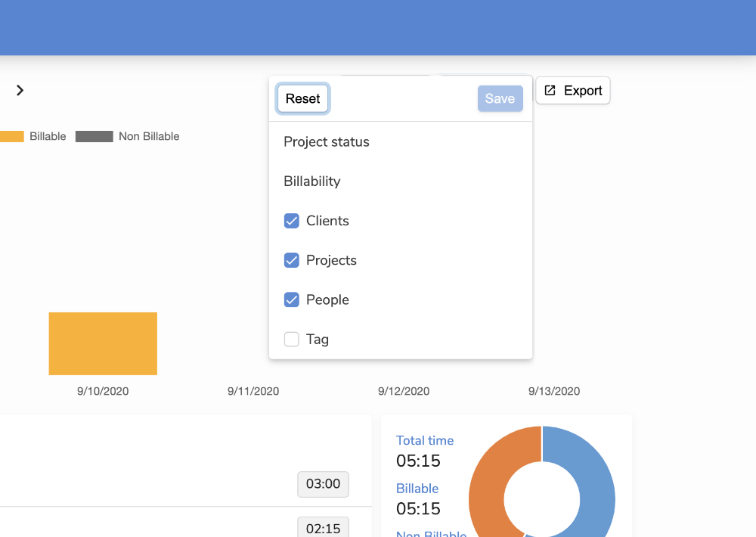Click the Export icon with arrow
Image resolution: width=756 pixels, height=537 pixels.
pos(550,91)
